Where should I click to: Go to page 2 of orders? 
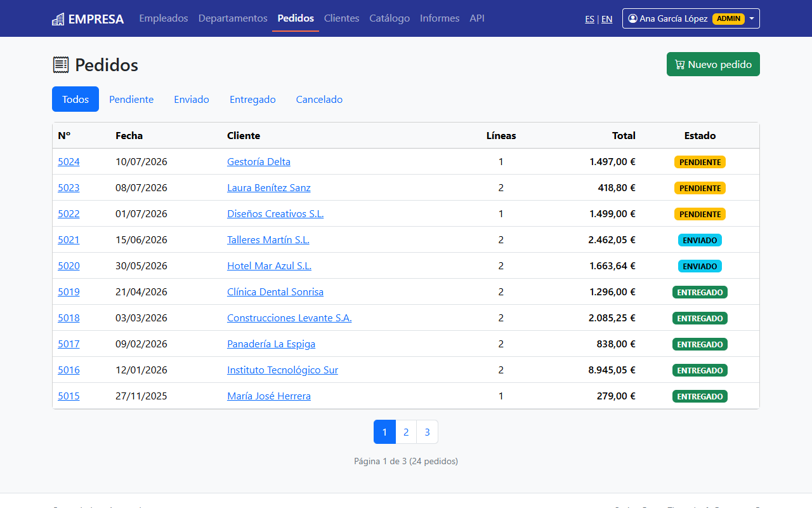click(x=406, y=432)
